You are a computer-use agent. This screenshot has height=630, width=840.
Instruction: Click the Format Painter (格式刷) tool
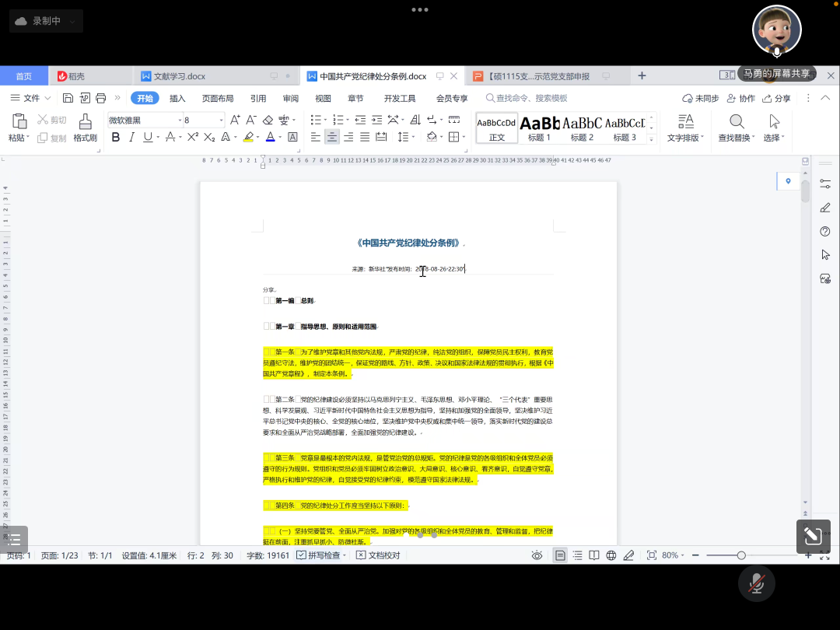[x=85, y=127]
